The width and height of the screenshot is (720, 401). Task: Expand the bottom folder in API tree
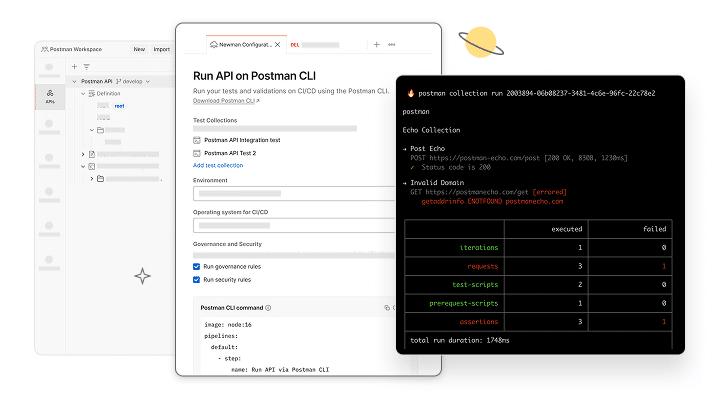[x=91, y=178]
